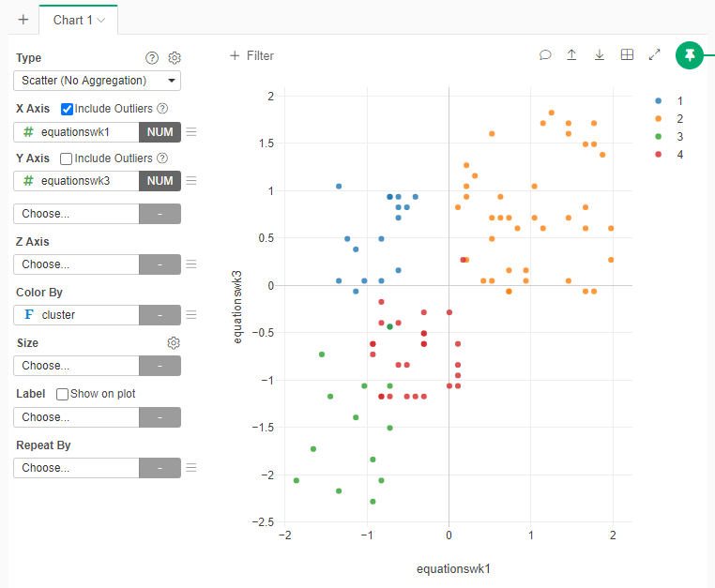This screenshot has height=588, width=715.
Task: Click the export upload icon
Action: (x=571, y=55)
